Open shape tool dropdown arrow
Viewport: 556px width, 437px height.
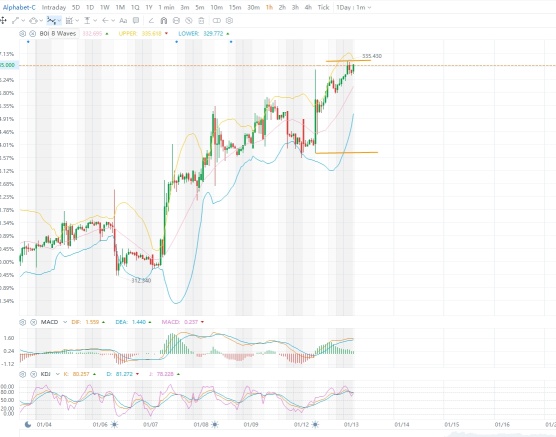[41, 21]
